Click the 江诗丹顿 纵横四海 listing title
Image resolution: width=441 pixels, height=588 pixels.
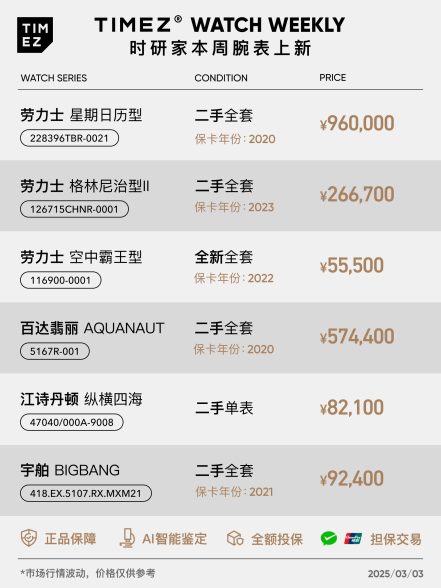tap(81, 399)
